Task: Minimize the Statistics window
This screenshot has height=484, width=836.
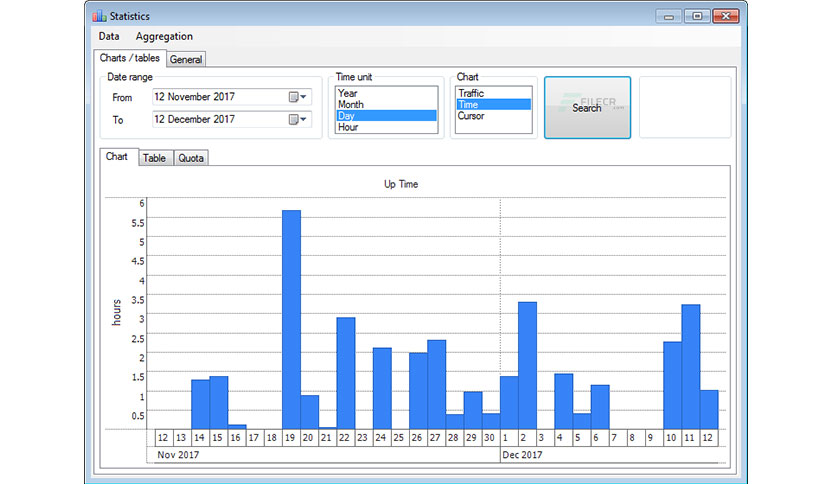Action: 669,17
